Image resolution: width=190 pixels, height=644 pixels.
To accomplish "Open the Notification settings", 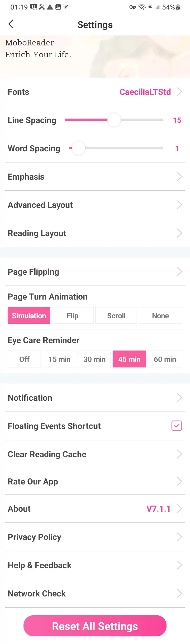I will 95,398.
